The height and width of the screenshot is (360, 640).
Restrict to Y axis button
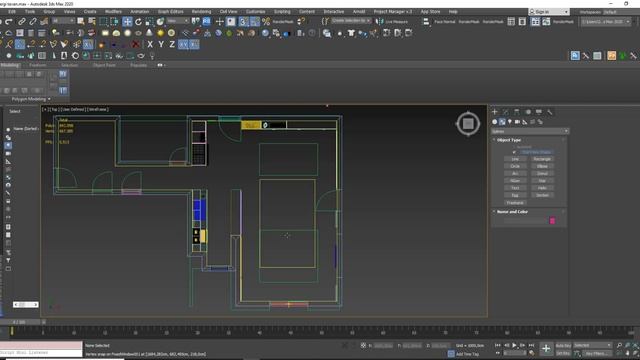tap(161, 44)
